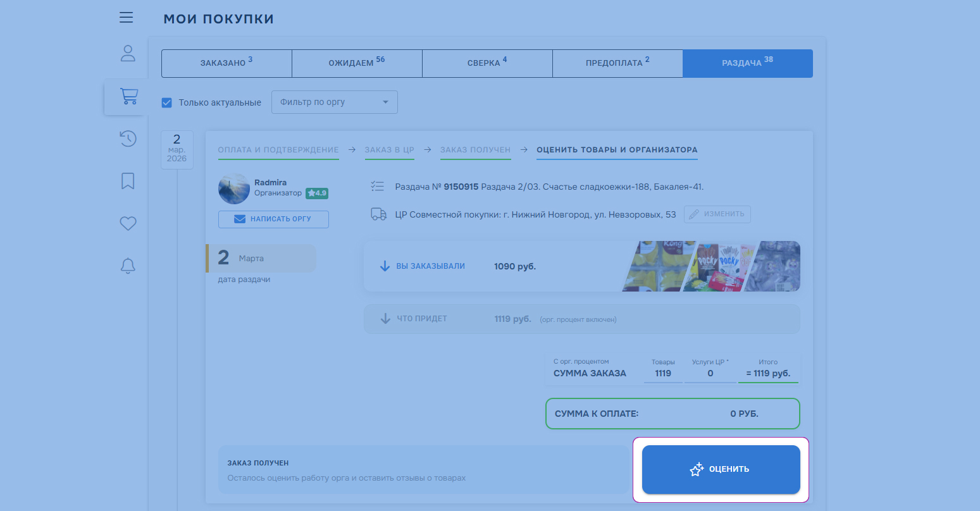
Task: Switch to the 'Ожидаем' tab
Action: pyautogui.click(x=357, y=63)
